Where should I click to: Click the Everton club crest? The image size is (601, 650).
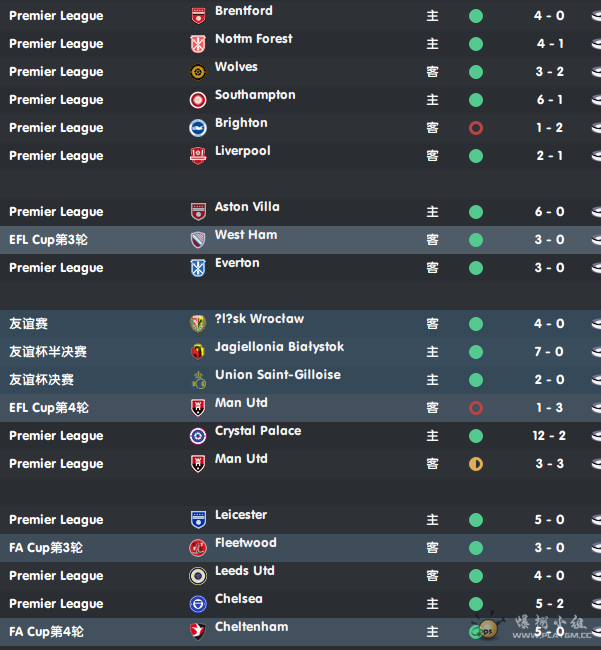[x=198, y=268]
